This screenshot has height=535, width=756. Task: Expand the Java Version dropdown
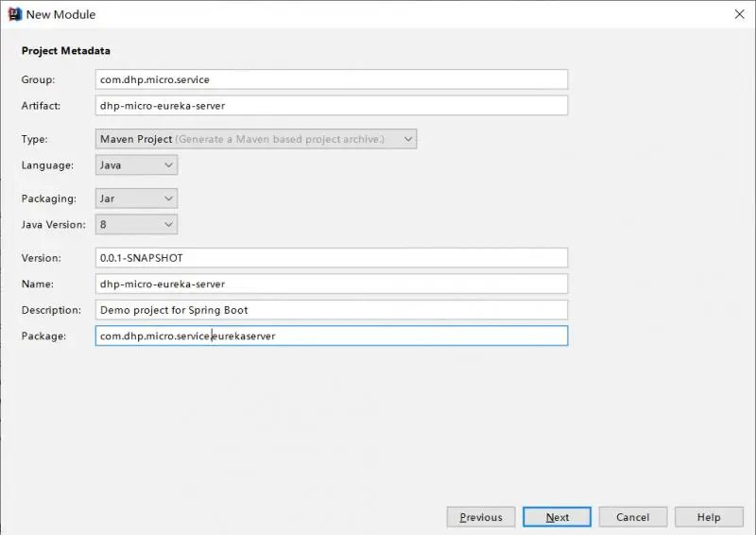click(x=136, y=225)
